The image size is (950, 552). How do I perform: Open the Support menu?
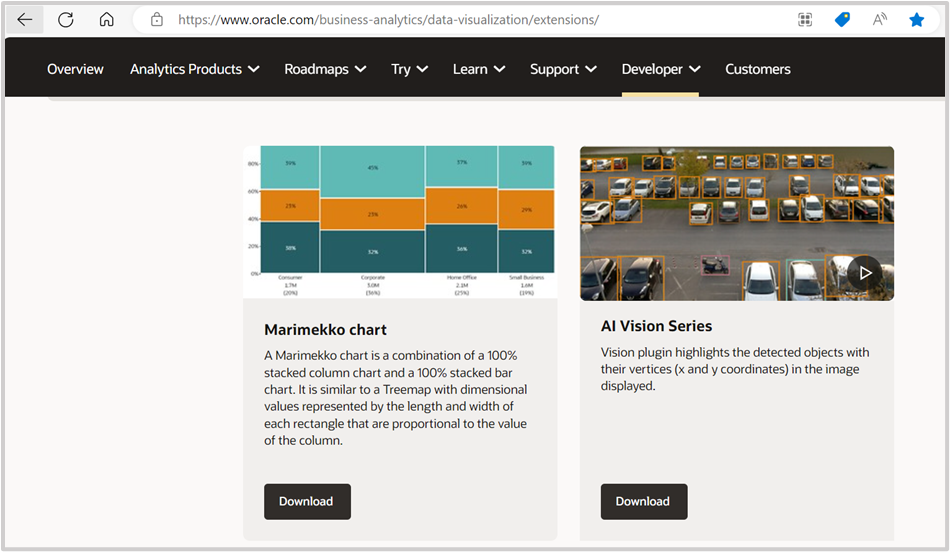[x=563, y=69]
